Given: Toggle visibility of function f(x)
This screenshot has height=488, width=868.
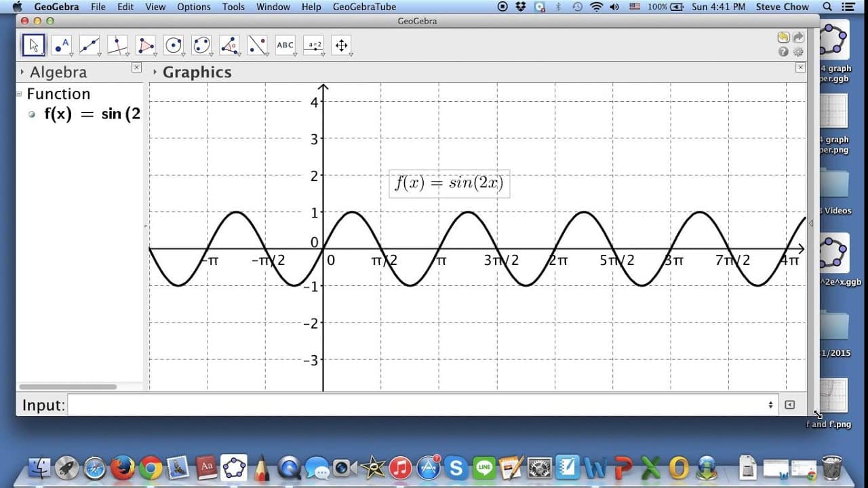Looking at the screenshot, I should click(32, 114).
